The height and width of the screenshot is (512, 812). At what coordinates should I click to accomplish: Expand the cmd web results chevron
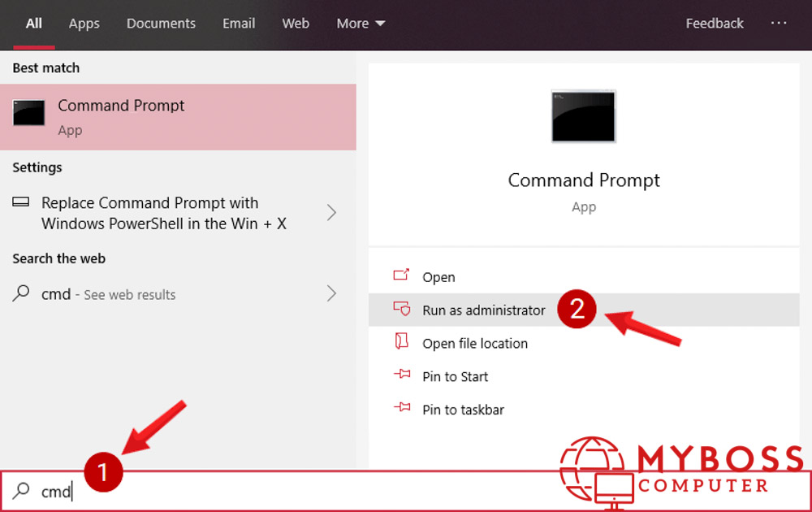pos(331,294)
